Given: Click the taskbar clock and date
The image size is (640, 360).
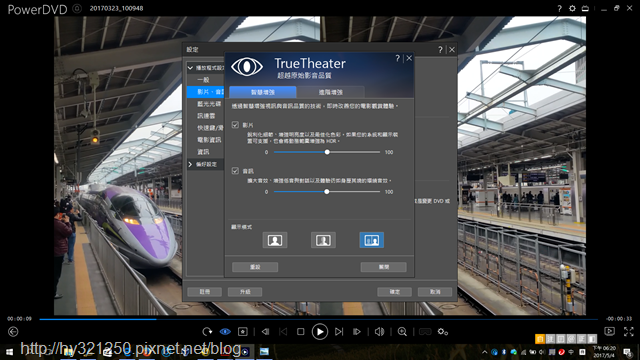Looking at the screenshot, I should (604, 352).
